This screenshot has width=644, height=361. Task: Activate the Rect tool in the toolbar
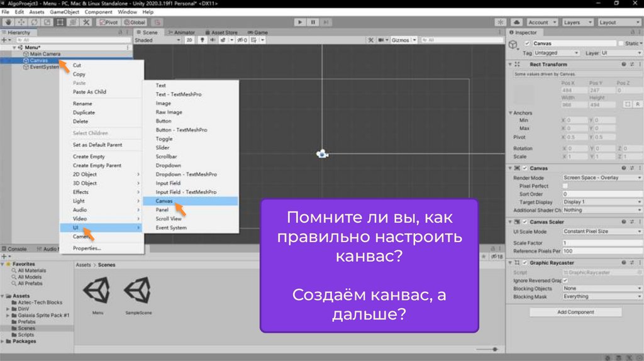[x=60, y=22]
